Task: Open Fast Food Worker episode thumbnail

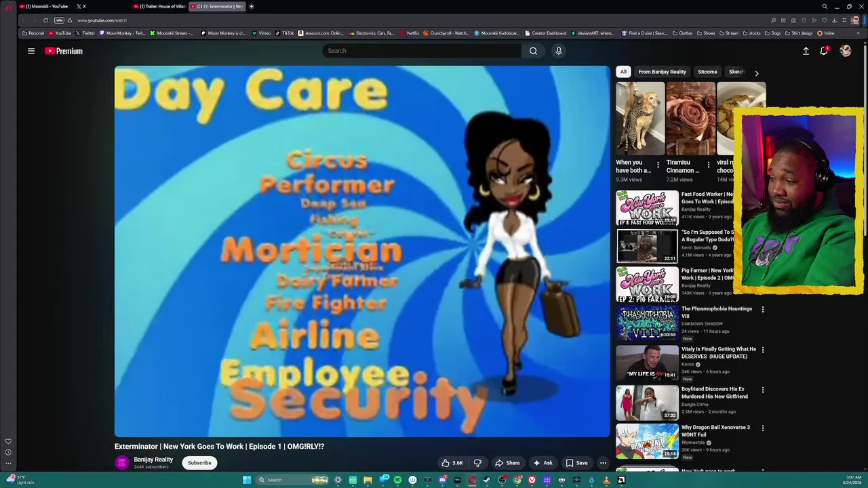Action: click(x=647, y=207)
